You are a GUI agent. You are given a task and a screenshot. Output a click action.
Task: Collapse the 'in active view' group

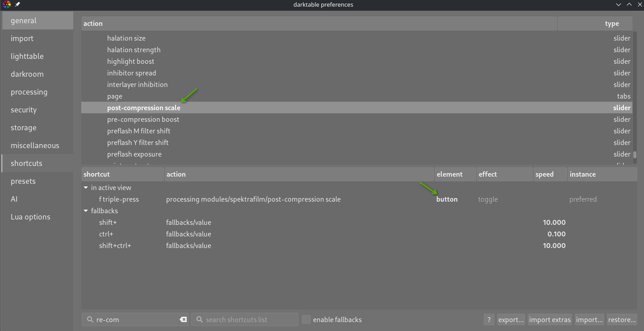(86, 188)
